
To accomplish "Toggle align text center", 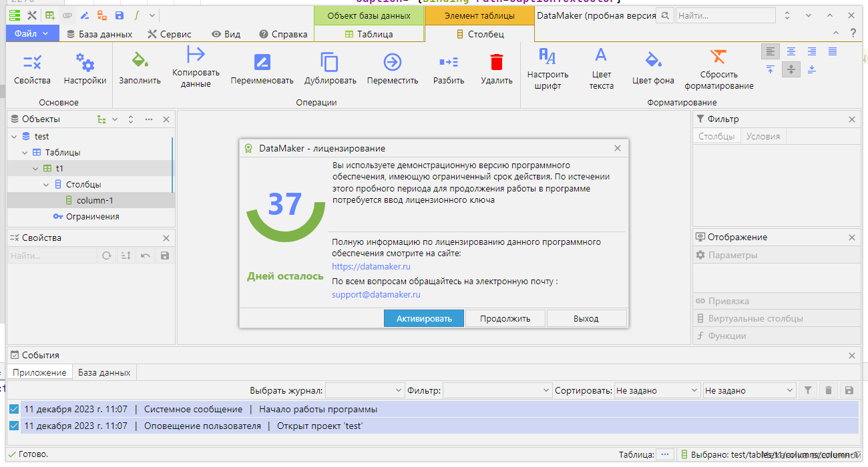I will (791, 51).
